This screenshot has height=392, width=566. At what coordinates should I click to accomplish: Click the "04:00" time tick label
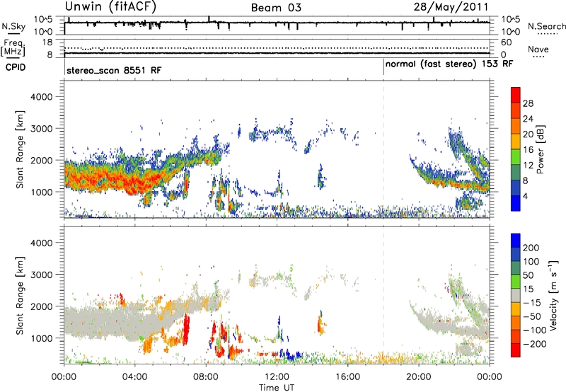point(134,377)
